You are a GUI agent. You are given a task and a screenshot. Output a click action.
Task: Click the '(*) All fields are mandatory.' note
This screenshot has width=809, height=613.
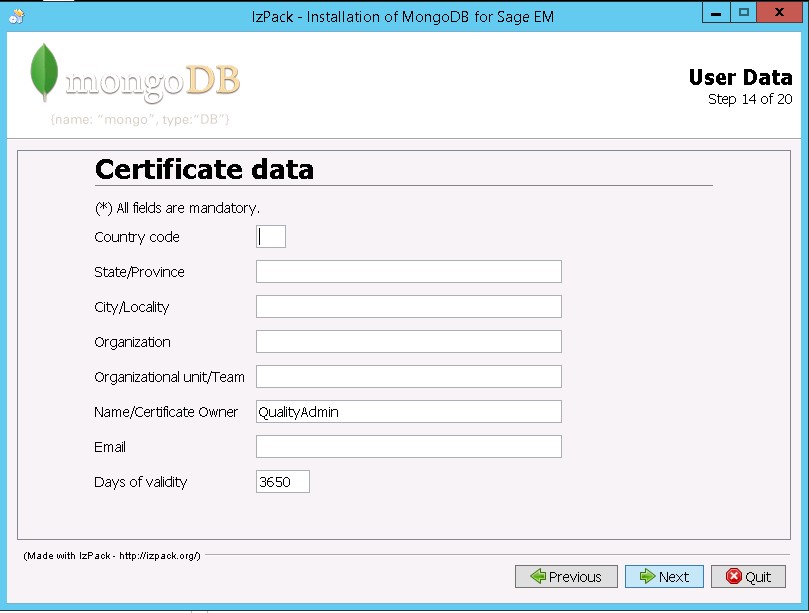(177, 208)
